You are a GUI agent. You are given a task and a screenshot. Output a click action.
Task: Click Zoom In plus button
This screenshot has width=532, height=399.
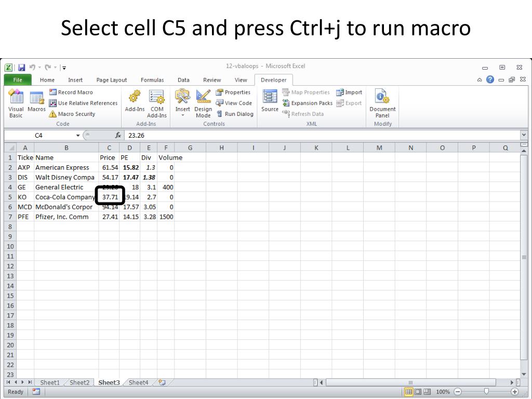click(x=514, y=392)
